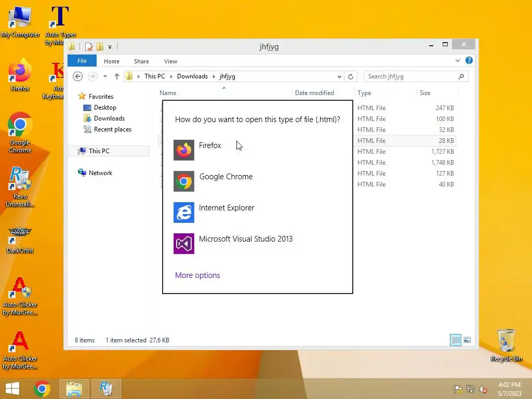Select the file row sized 32 KB

[x=405, y=129]
